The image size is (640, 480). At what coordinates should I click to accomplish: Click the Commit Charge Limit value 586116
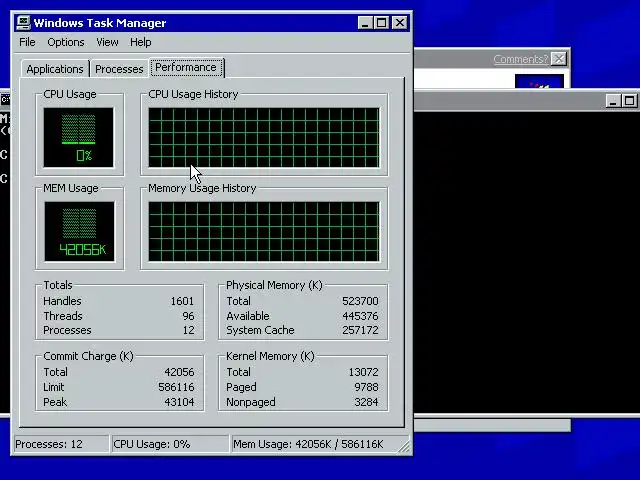pos(176,387)
